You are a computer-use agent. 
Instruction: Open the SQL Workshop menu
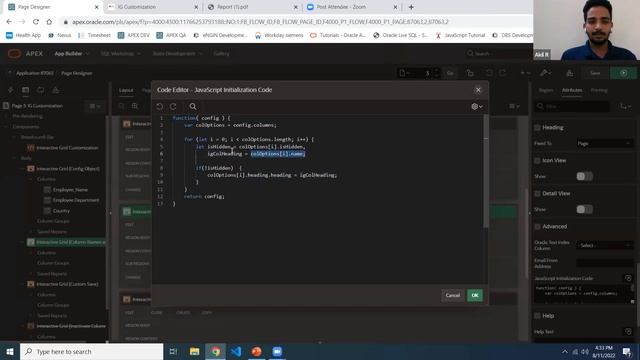tap(120, 53)
